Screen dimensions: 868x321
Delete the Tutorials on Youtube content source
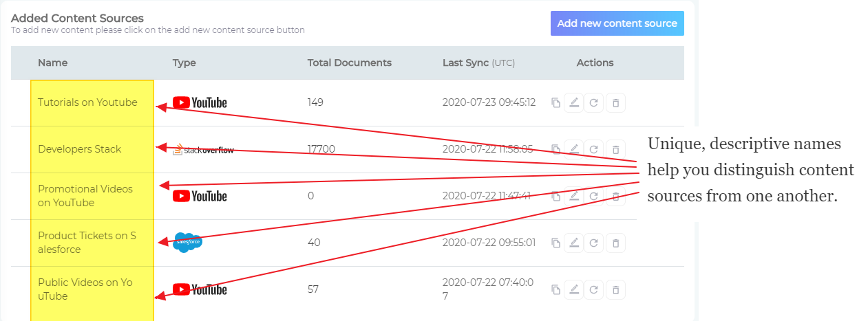click(x=615, y=103)
